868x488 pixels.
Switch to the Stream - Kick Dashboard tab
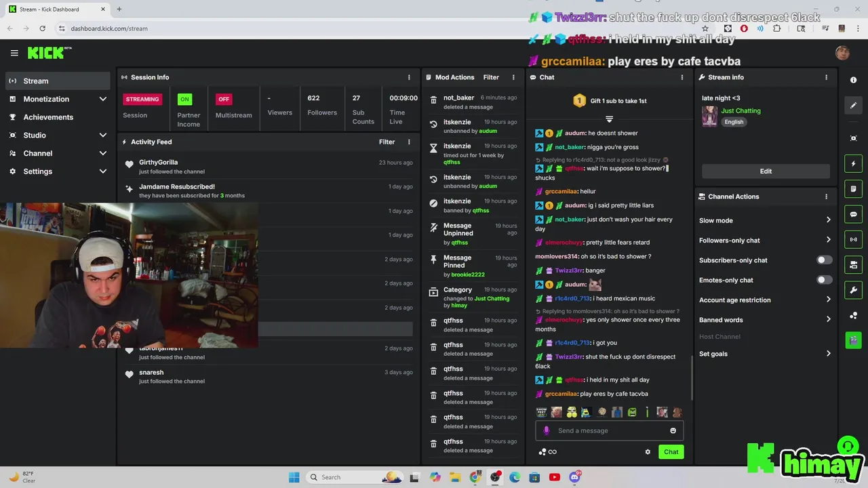tap(56, 9)
